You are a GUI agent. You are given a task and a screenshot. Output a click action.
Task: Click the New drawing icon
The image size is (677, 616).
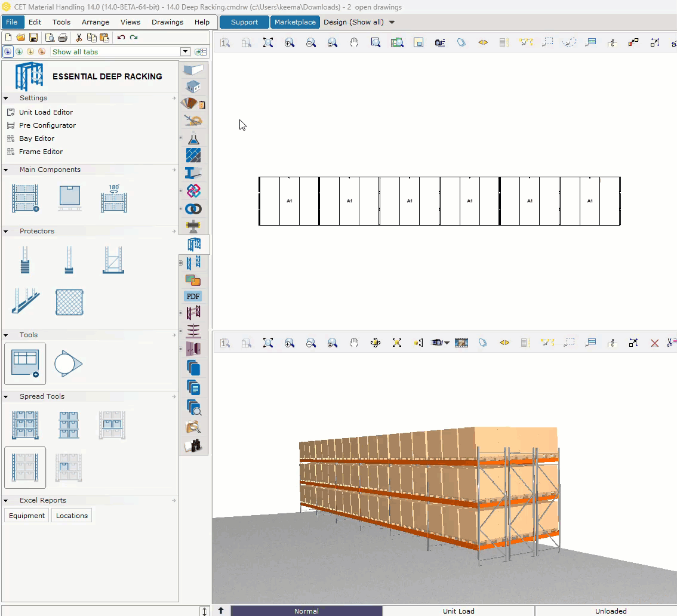pyautogui.click(x=8, y=38)
